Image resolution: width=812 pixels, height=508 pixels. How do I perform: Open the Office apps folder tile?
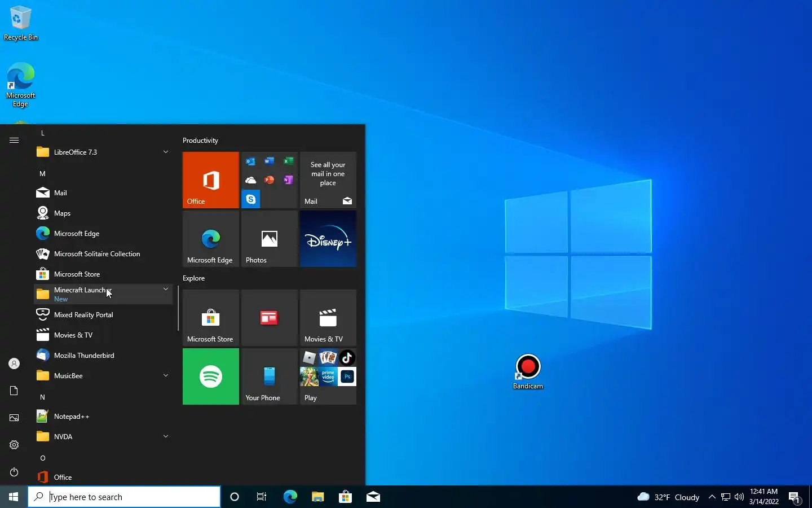click(270, 180)
